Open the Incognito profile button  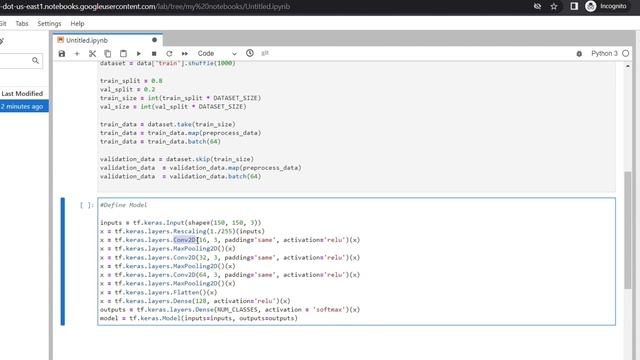tap(606, 6)
